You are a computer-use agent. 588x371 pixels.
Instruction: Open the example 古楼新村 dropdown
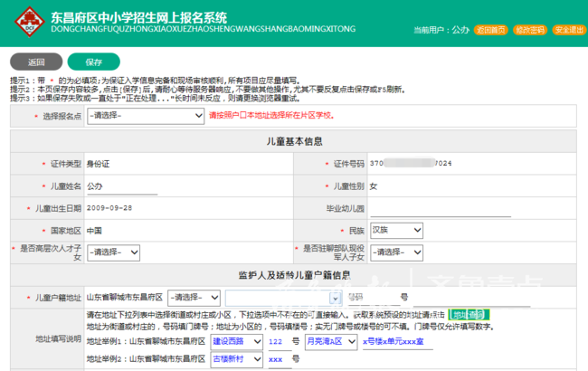(237, 359)
